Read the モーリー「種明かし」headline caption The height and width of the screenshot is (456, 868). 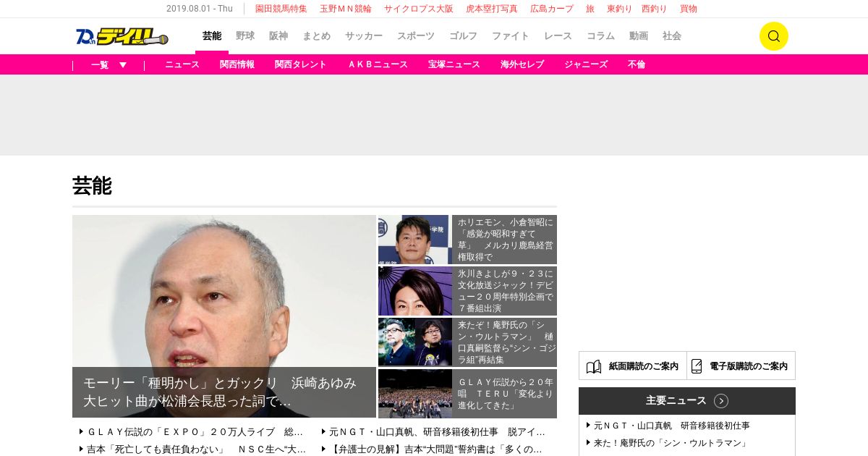tap(220, 392)
